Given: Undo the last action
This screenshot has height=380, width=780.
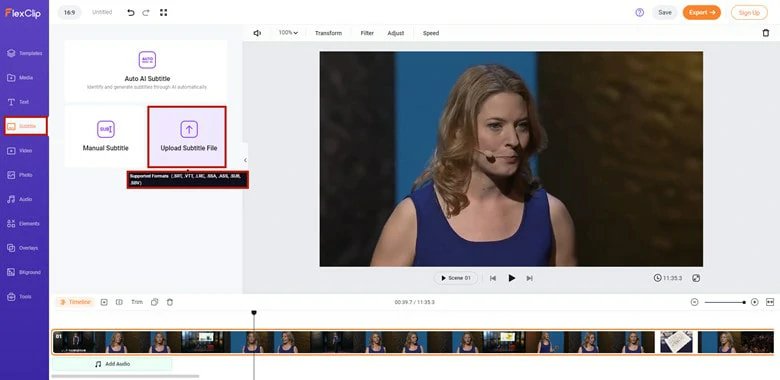Looking at the screenshot, I should click(x=131, y=12).
